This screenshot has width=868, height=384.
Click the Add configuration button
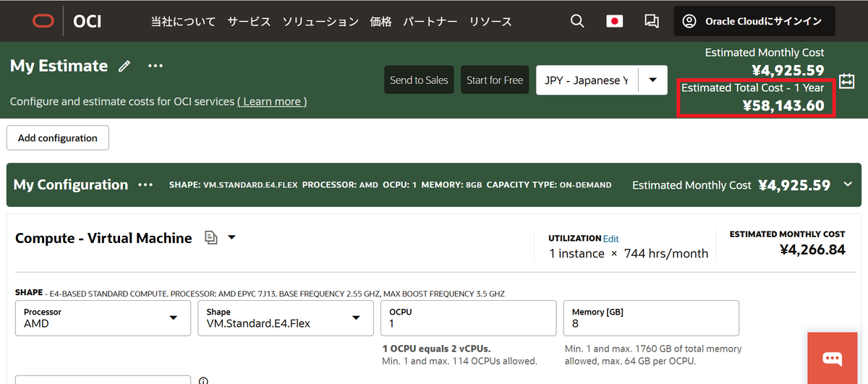[x=58, y=138]
